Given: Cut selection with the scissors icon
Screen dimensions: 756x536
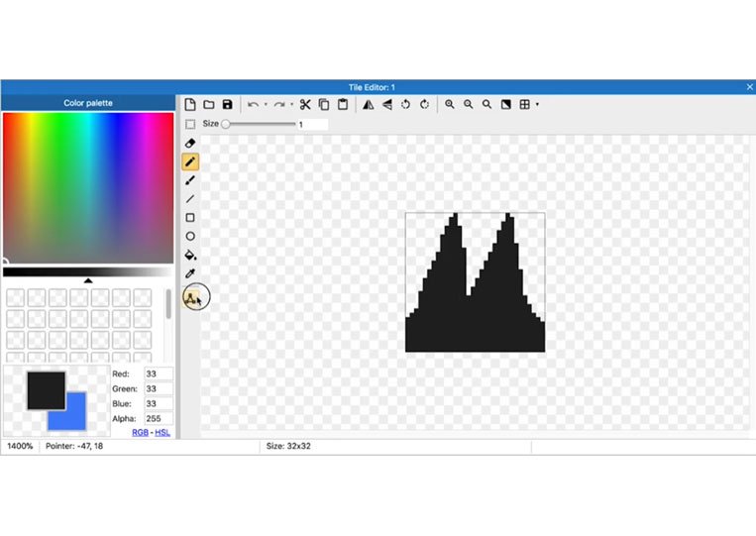Looking at the screenshot, I should tap(305, 105).
